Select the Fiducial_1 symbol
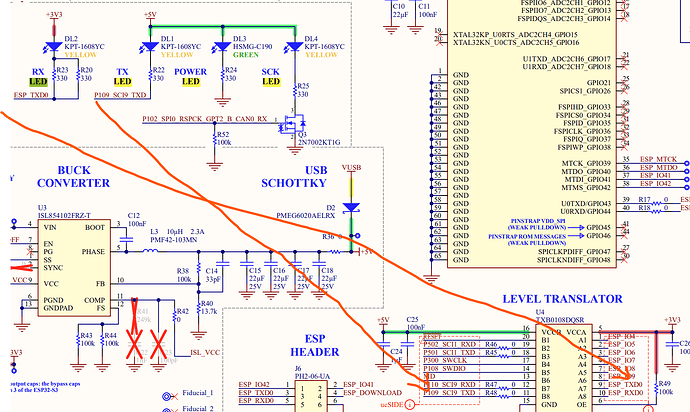 (x=168, y=397)
